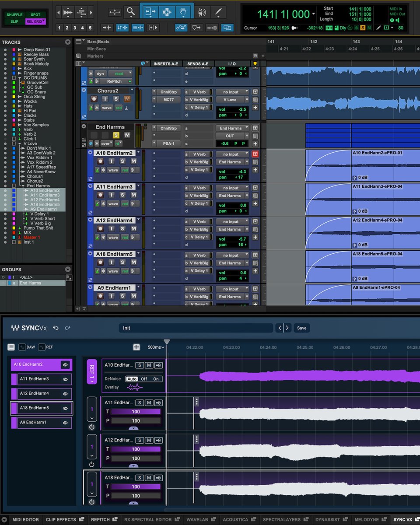Open the three-dot handle on A12 EndHarm waveform
The image size is (420, 525).
pos(197,439)
